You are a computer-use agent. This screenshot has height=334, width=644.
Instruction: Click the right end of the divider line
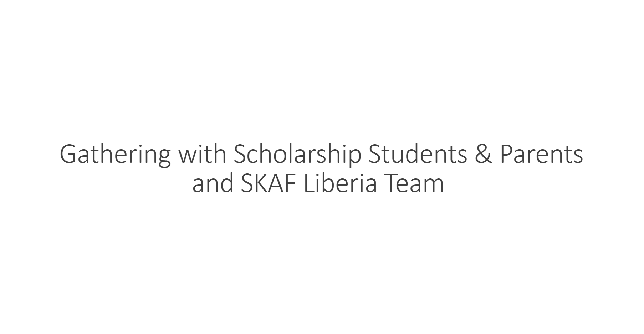pyautogui.click(x=588, y=92)
